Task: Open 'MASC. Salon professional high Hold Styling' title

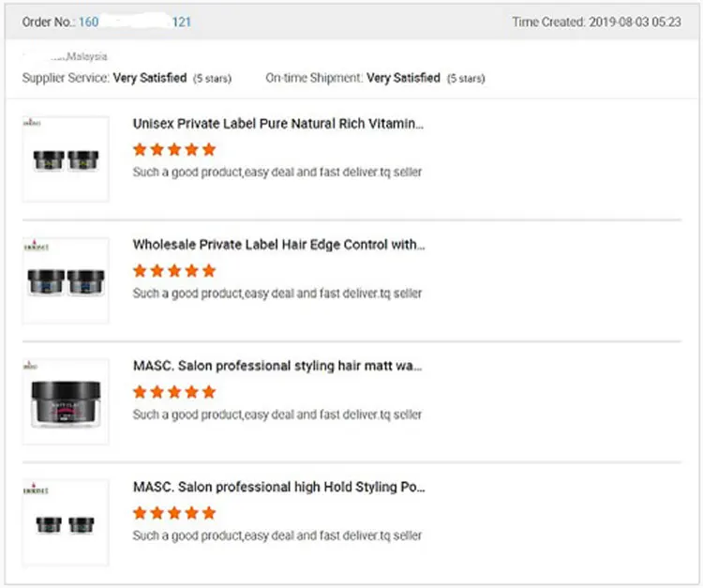Action: (279, 487)
